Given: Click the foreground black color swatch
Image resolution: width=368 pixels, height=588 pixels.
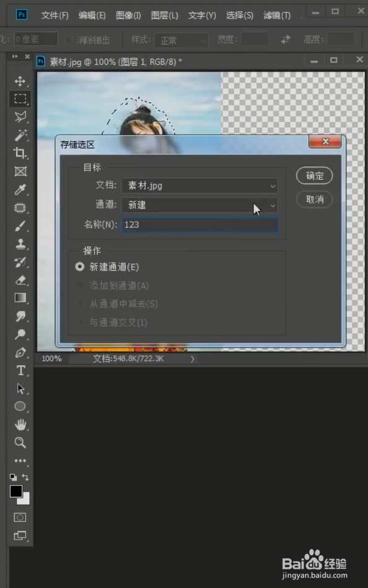Looking at the screenshot, I should click(16, 491).
